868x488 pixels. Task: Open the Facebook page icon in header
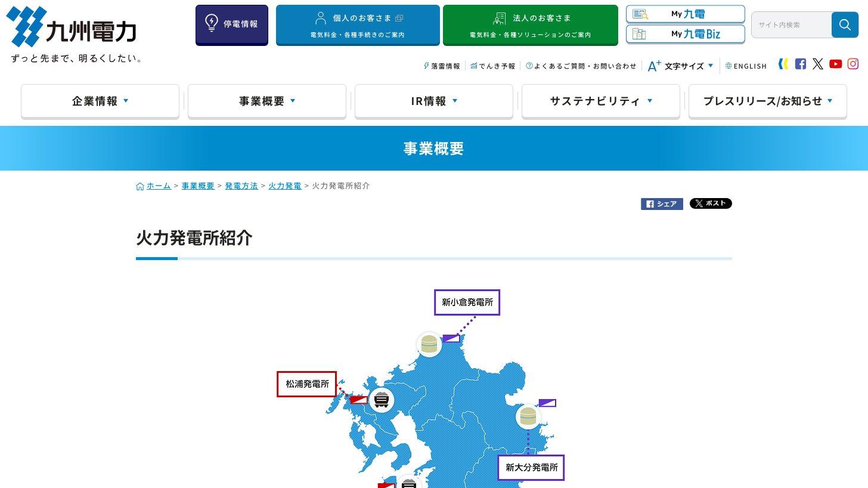coord(801,64)
